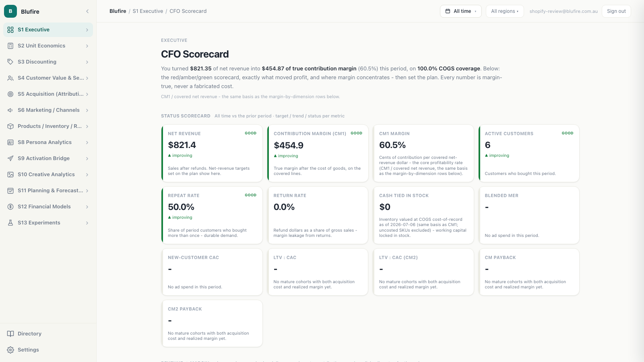The height and width of the screenshot is (362, 644).
Task: Navigate to S12 Financial Models
Action: point(48,207)
